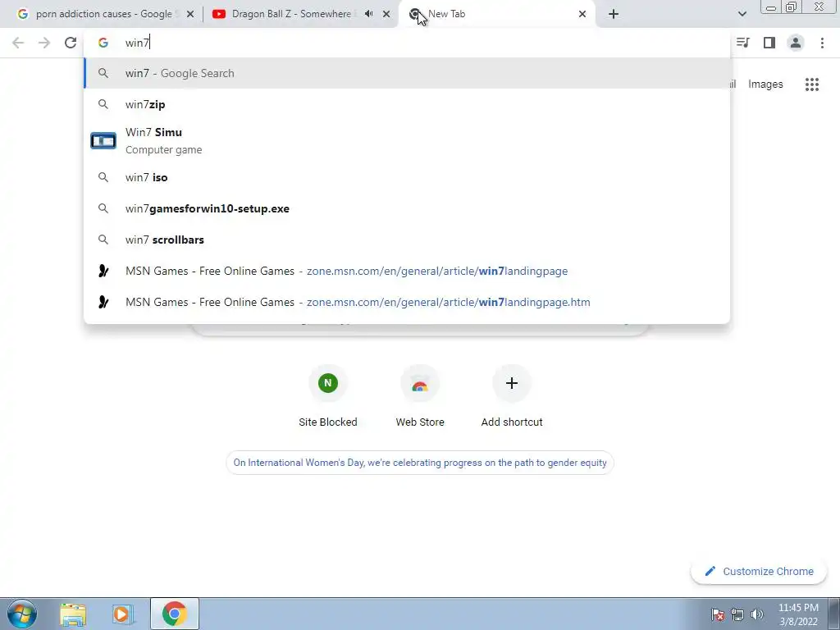Open Windows Explorer from the taskbar
Viewport: 840px width, 630px height.
(73, 614)
